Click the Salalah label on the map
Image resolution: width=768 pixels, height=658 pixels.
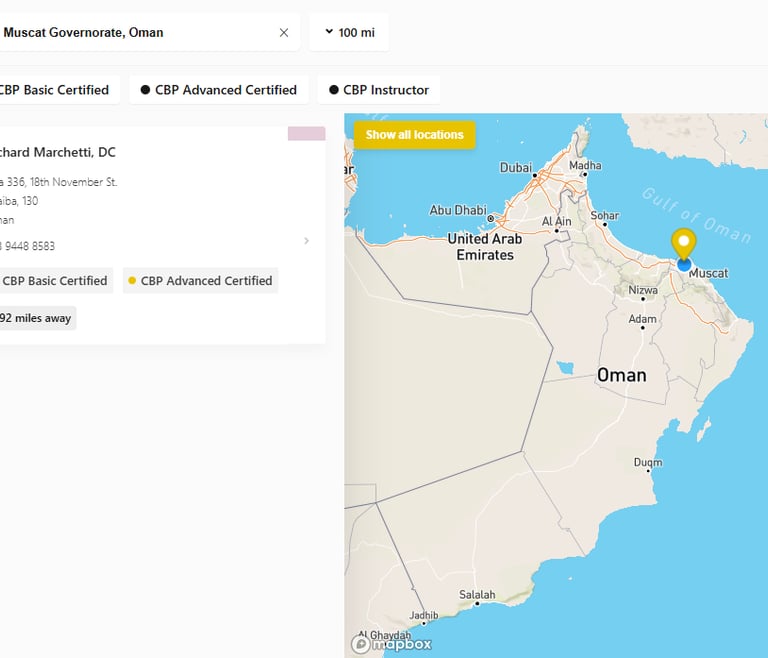[477, 595]
